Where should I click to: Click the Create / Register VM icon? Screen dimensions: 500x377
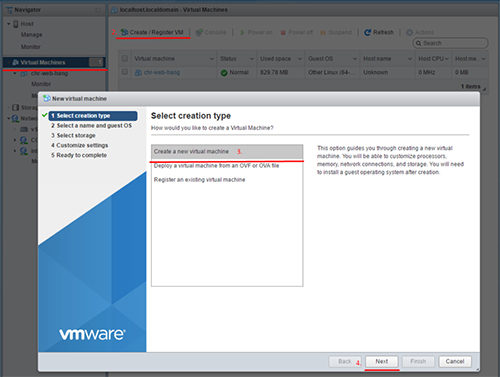point(124,32)
